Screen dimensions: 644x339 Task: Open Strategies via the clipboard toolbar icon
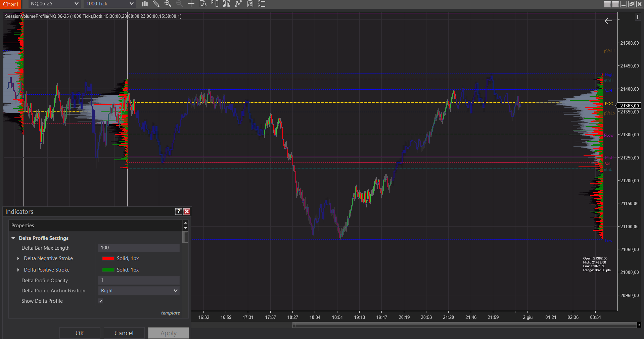tap(250, 4)
